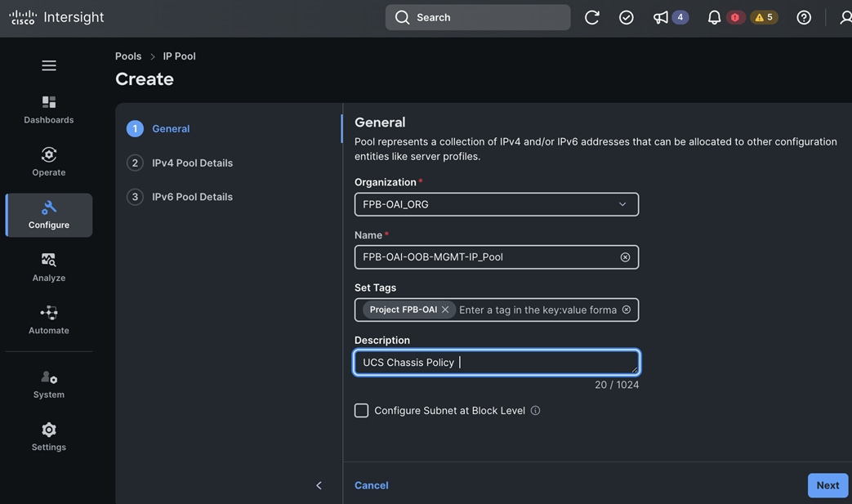Collapse the wizard steps panel with the chevron
The width and height of the screenshot is (852, 504).
[x=319, y=485]
